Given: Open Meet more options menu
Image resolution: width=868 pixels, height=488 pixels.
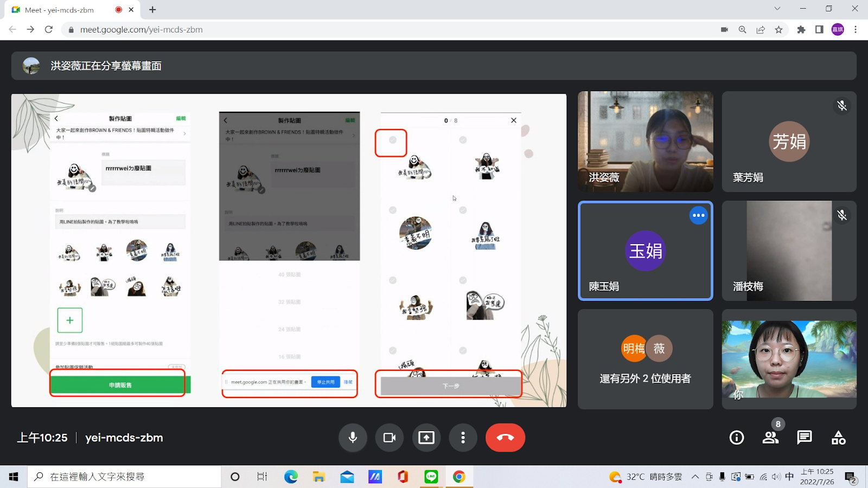Looking at the screenshot, I should pos(463,438).
